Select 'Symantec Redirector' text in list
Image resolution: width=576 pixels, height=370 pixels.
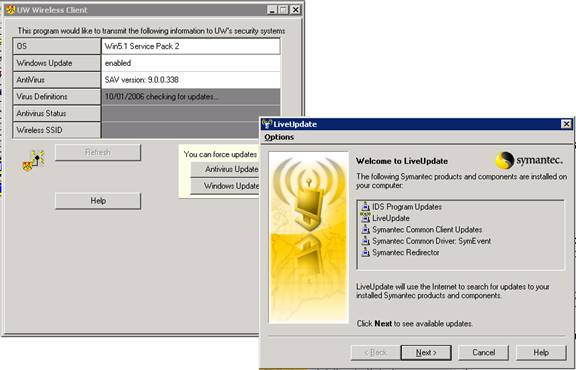click(406, 252)
